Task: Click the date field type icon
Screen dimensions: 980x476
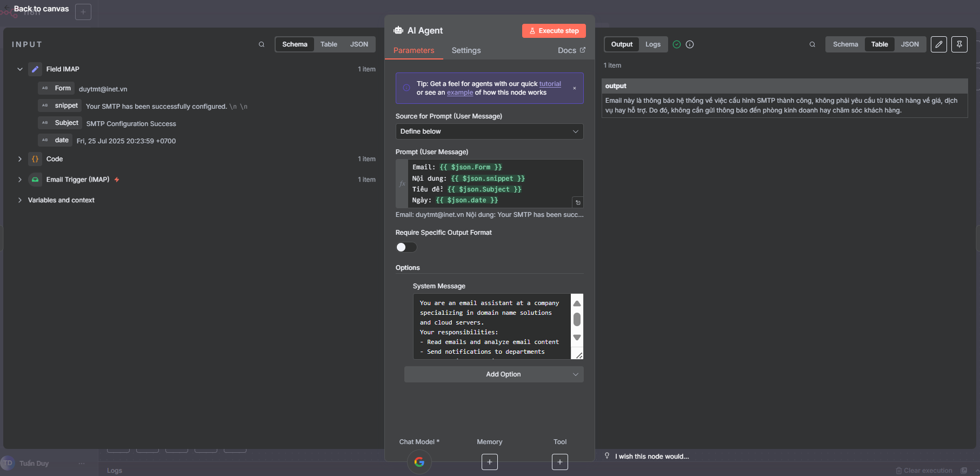Action: 45,140
